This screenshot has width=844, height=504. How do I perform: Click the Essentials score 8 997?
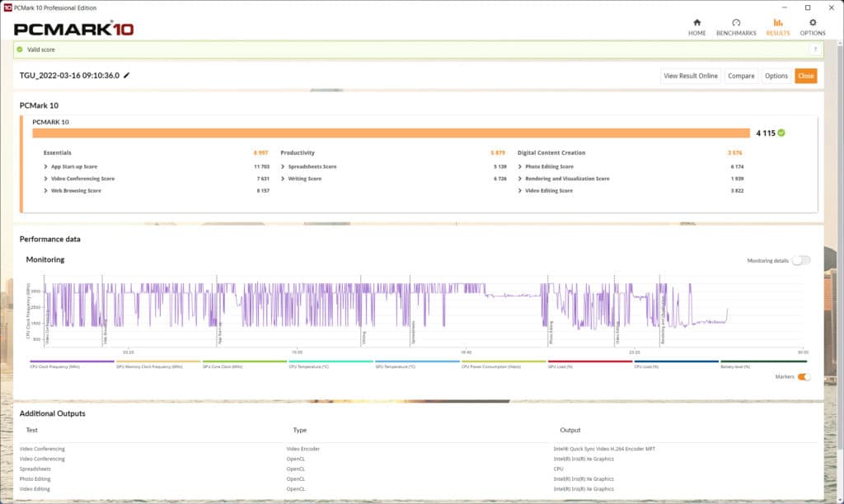[x=260, y=152]
